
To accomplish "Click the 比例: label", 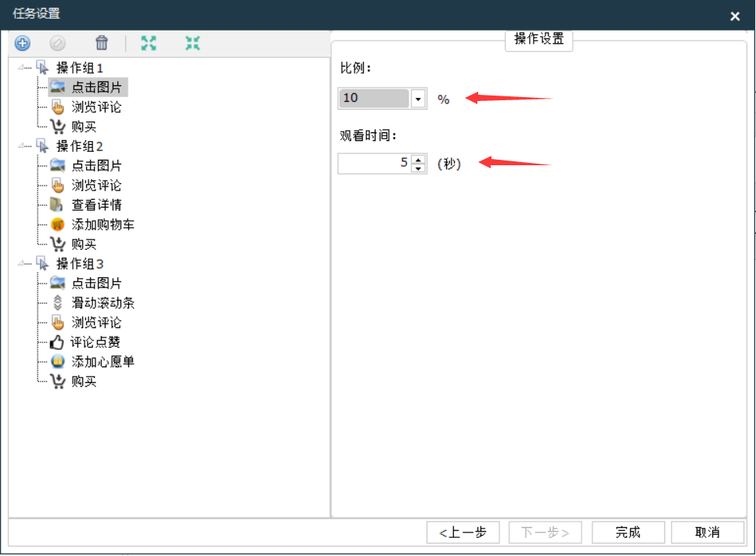I will click(355, 68).
